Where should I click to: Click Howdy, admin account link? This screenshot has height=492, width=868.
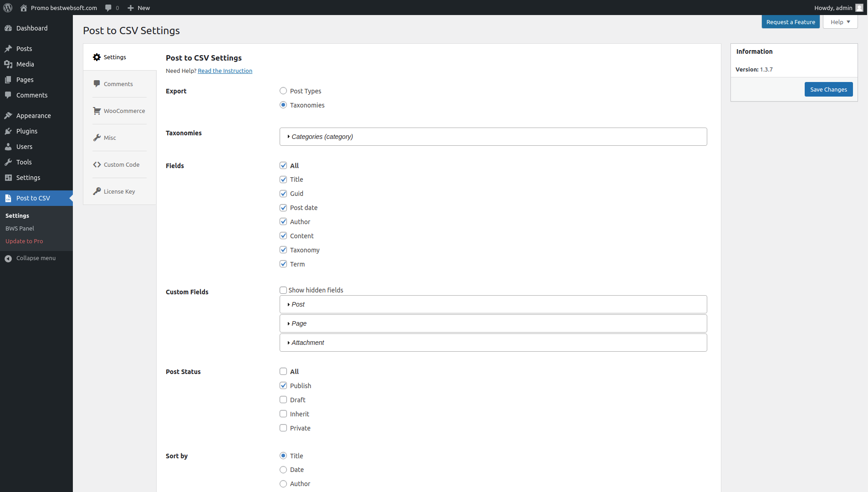(x=838, y=8)
